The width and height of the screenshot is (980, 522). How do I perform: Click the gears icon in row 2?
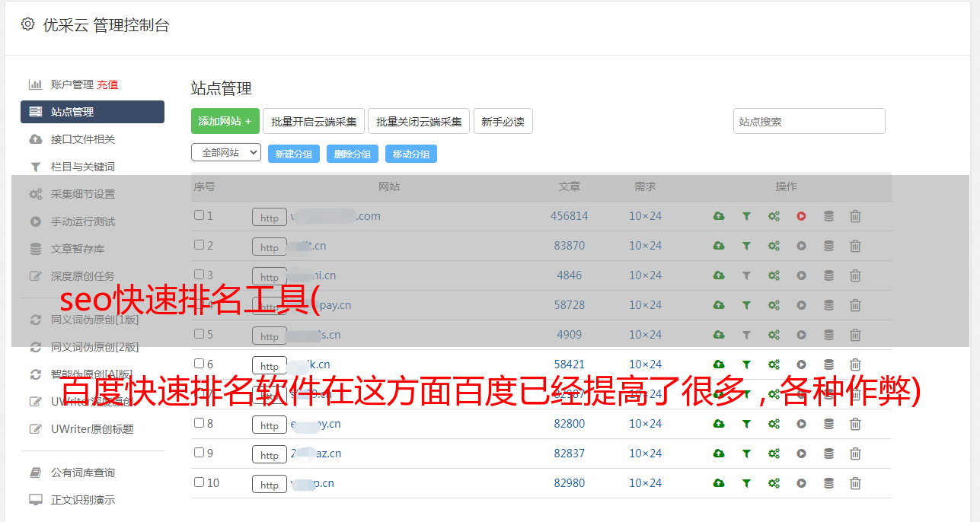(x=774, y=246)
